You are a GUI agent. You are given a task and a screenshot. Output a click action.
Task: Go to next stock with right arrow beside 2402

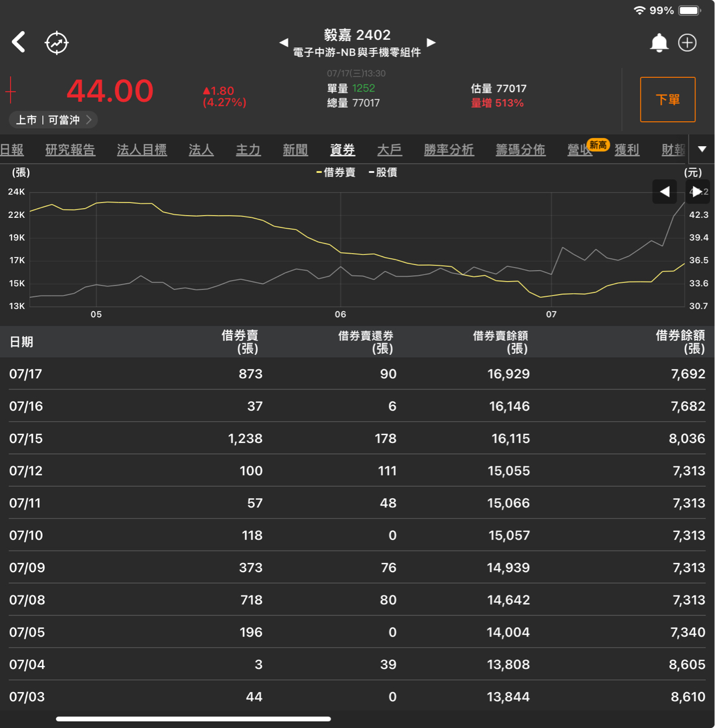(x=431, y=42)
